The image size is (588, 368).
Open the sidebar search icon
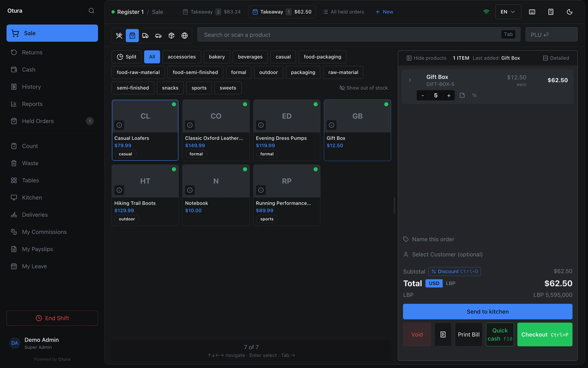point(91,11)
